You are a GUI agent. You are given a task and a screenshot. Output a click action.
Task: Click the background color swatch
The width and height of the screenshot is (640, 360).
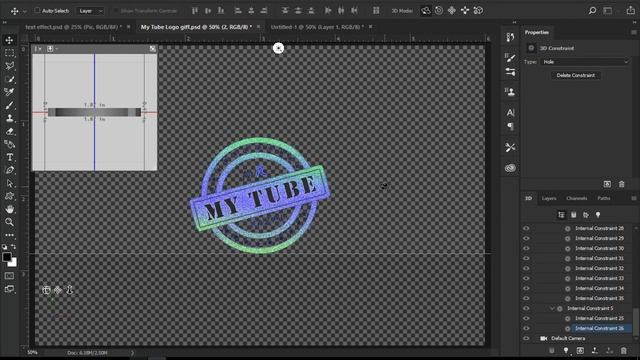tap(13, 263)
